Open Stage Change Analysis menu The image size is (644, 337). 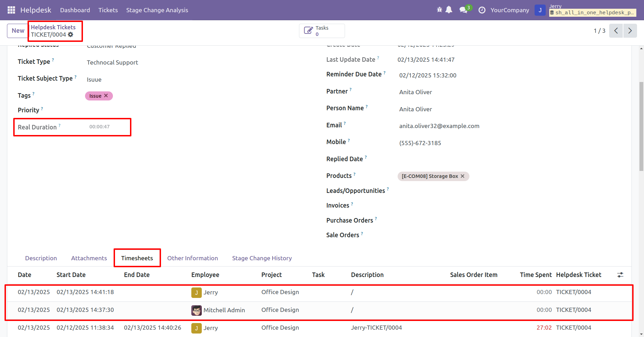pos(157,10)
